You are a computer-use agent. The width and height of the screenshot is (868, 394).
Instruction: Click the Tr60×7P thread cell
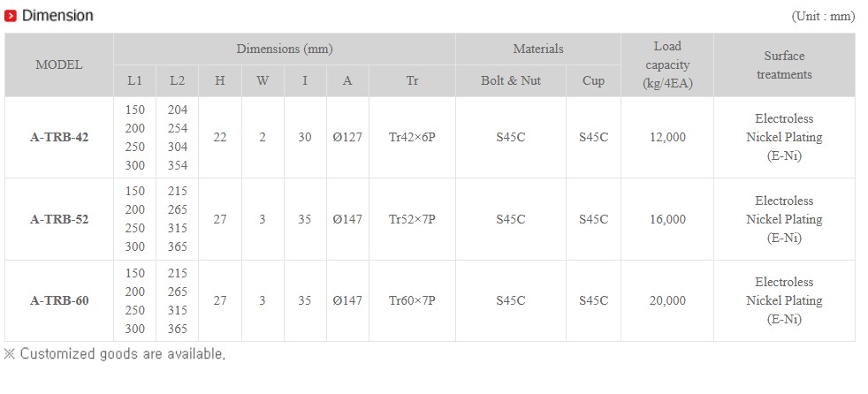[x=412, y=300]
